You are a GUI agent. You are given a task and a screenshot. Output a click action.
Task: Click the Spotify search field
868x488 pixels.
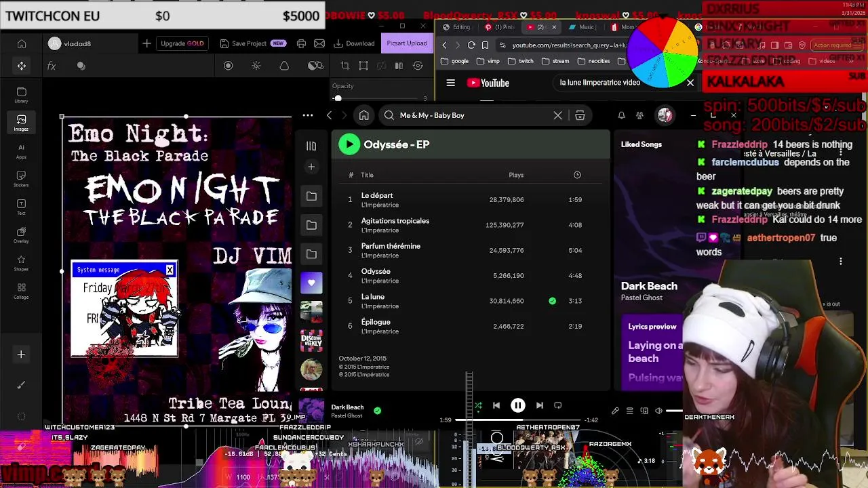[x=473, y=115]
